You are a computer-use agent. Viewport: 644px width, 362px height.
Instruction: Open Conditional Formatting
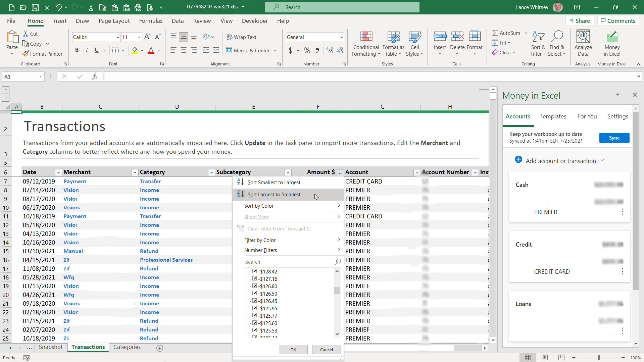click(366, 44)
